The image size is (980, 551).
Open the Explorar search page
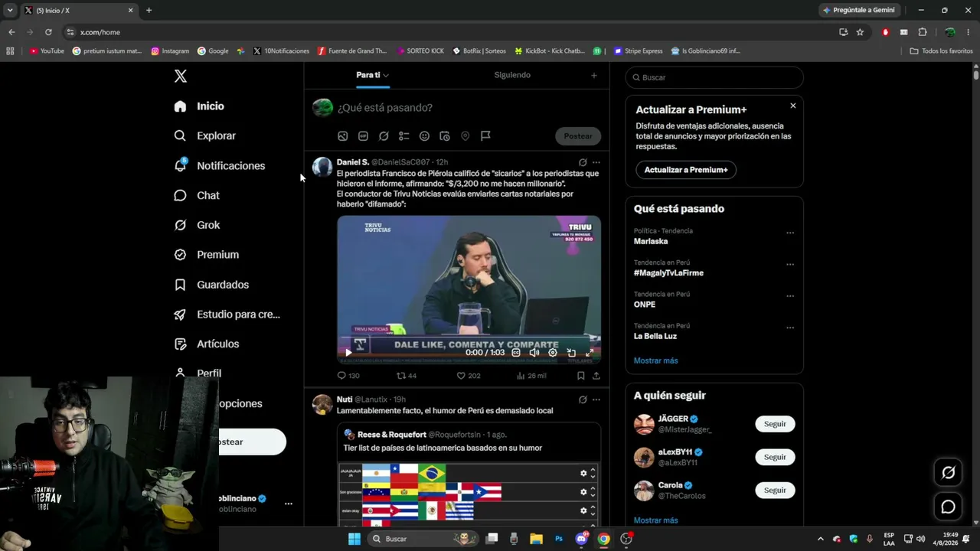pyautogui.click(x=205, y=135)
